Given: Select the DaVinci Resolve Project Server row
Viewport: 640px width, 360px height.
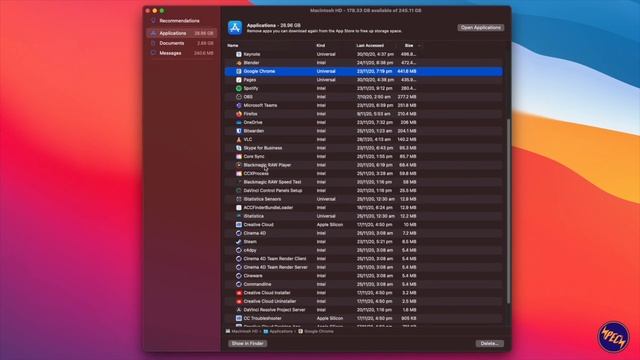Looking at the screenshot, I should point(363,310).
